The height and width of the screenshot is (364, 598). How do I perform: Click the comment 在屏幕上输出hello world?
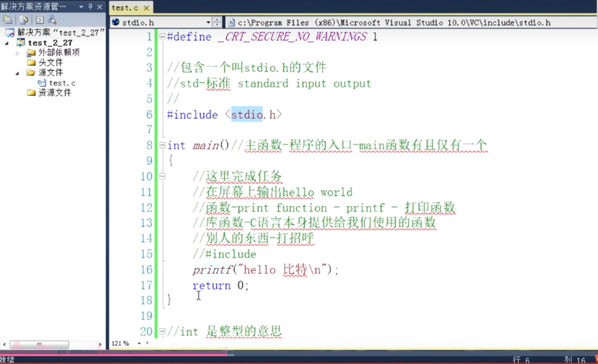tap(272, 192)
